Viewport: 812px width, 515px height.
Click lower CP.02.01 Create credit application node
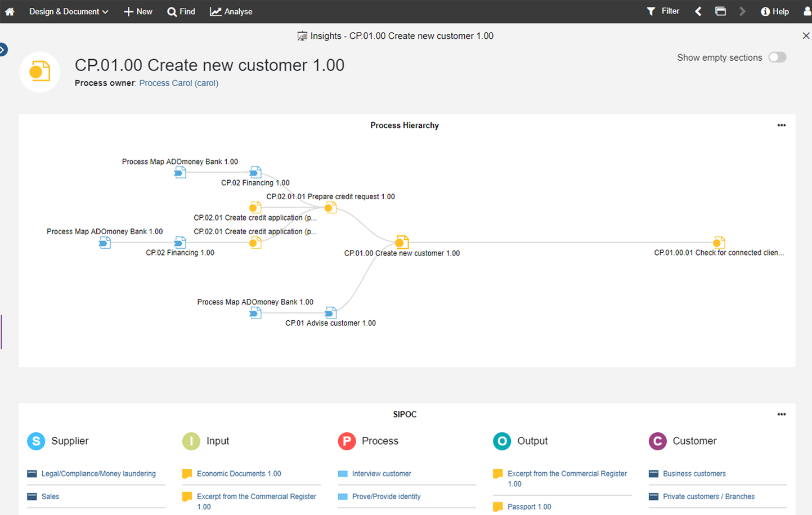click(255, 243)
